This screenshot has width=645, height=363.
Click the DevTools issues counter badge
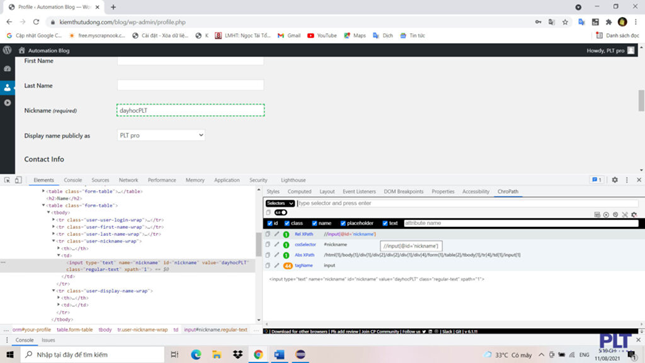tap(596, 180)
